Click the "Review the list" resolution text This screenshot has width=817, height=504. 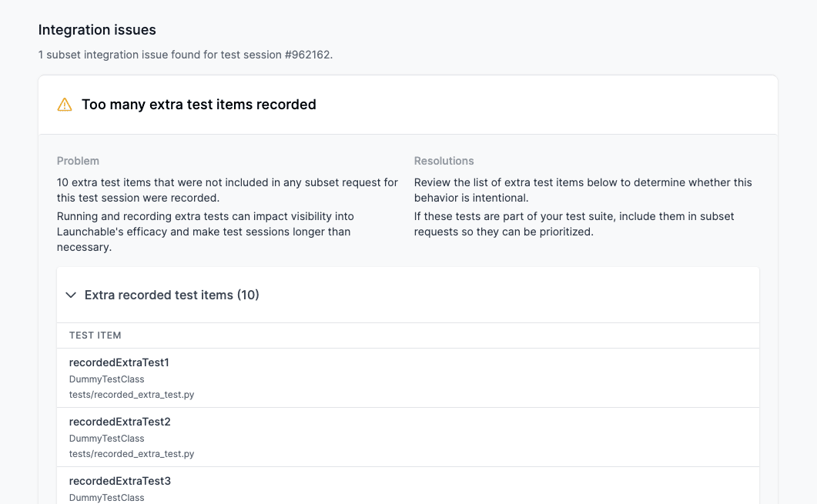click(x=582, y=190)
